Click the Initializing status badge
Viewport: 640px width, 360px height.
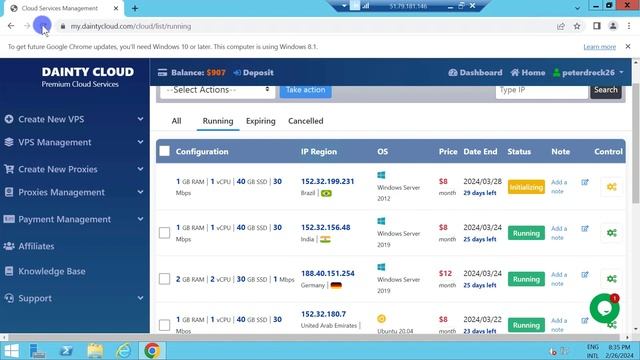[526, 187]
